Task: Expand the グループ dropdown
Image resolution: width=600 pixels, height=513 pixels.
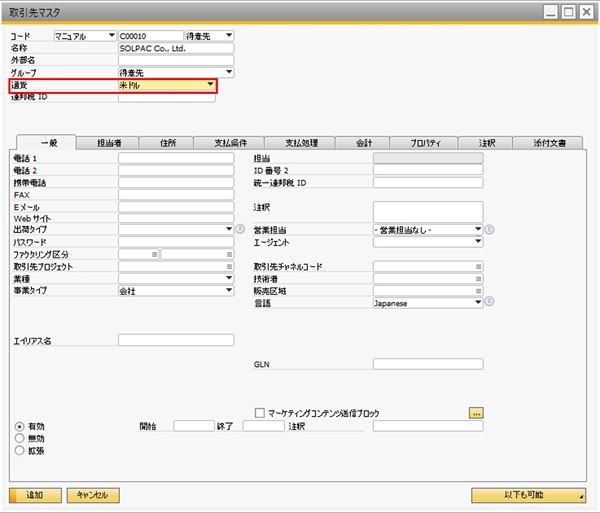Action: (x=229, y=72)
